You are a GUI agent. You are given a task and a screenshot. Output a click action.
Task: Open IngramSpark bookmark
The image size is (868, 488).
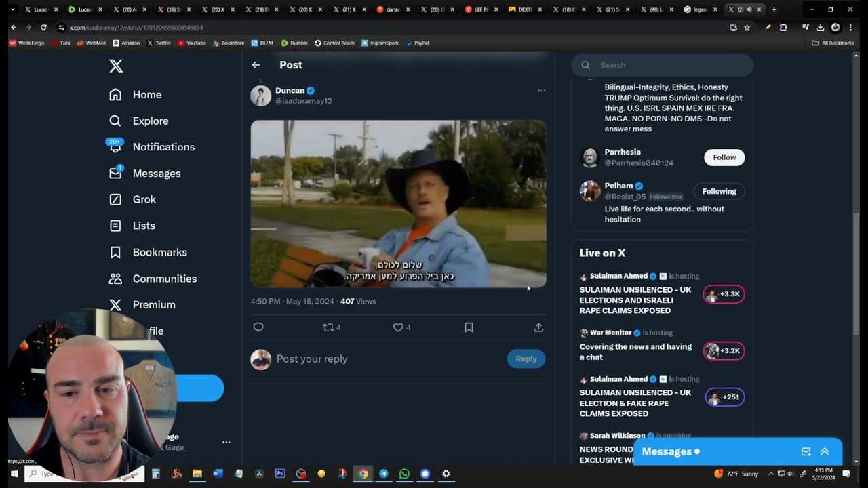(380, 43)
